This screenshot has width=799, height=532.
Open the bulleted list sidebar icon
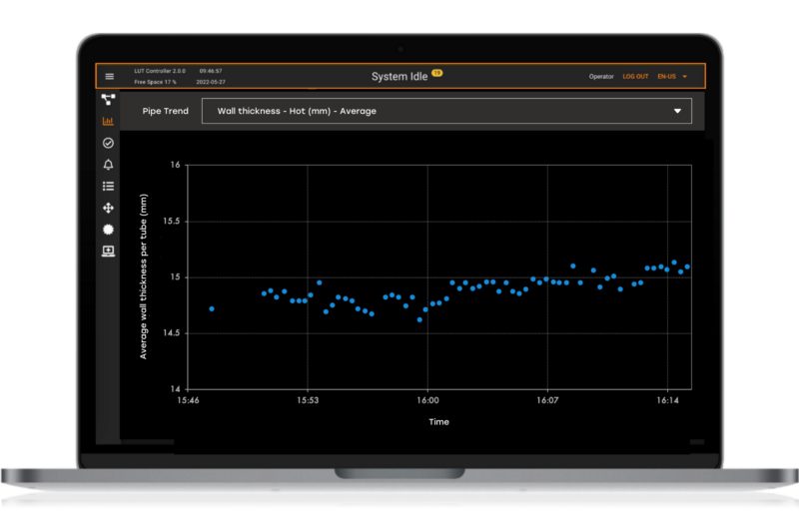click(x=108, y=187)
